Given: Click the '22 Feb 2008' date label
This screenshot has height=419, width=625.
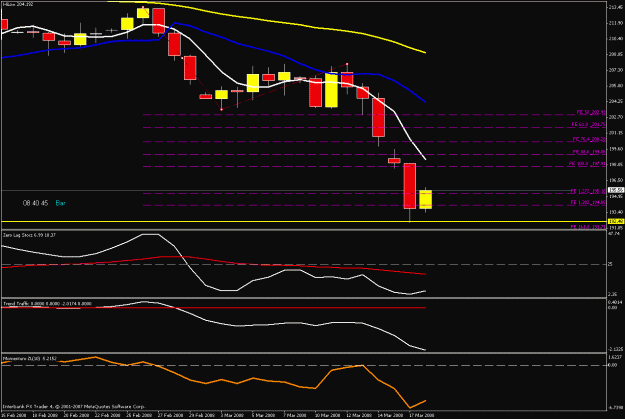Looking at the screenshot, I should 108,415.
